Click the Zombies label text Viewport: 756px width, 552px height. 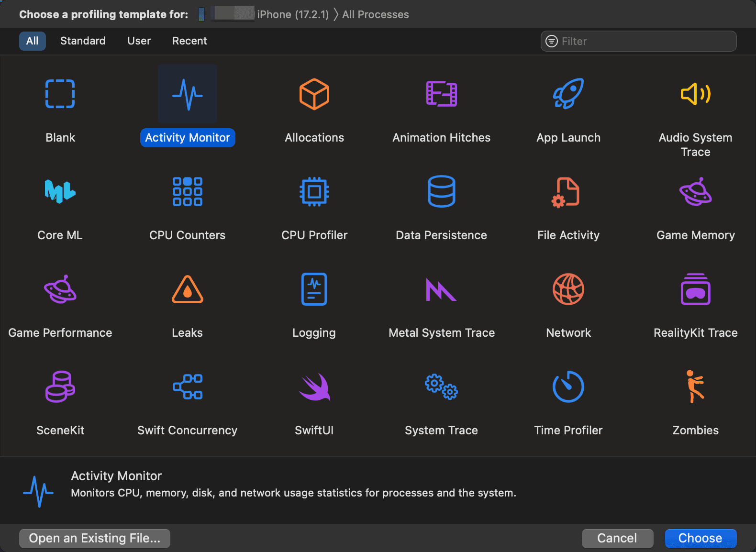pos(696,431)
